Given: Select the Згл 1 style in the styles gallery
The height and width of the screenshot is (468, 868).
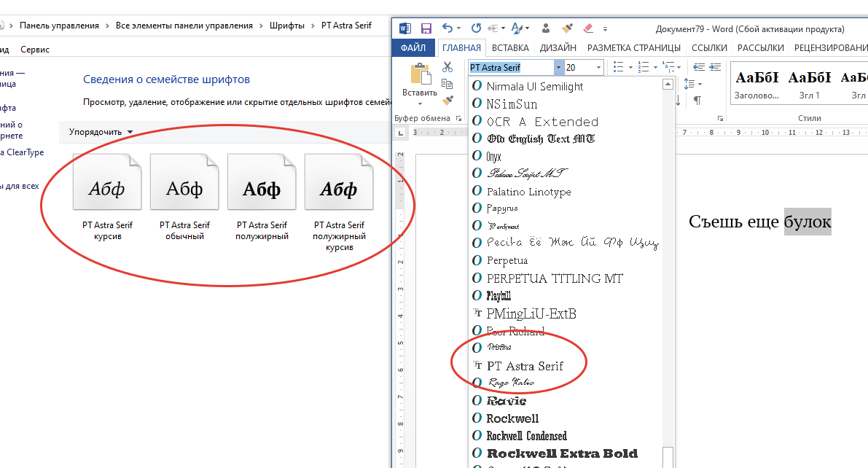Looking at the screenshot, I should pyautogui.click(x=809, y=85).
